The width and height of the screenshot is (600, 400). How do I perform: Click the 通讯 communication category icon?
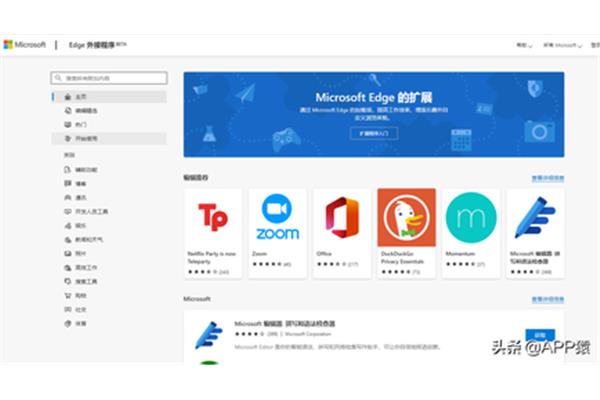tap(68, 198)
